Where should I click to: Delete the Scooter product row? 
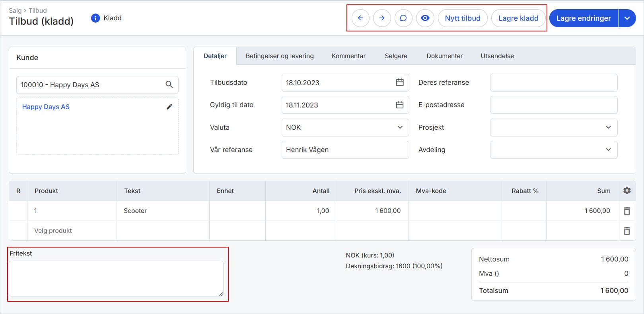click(x=626, y=211)
